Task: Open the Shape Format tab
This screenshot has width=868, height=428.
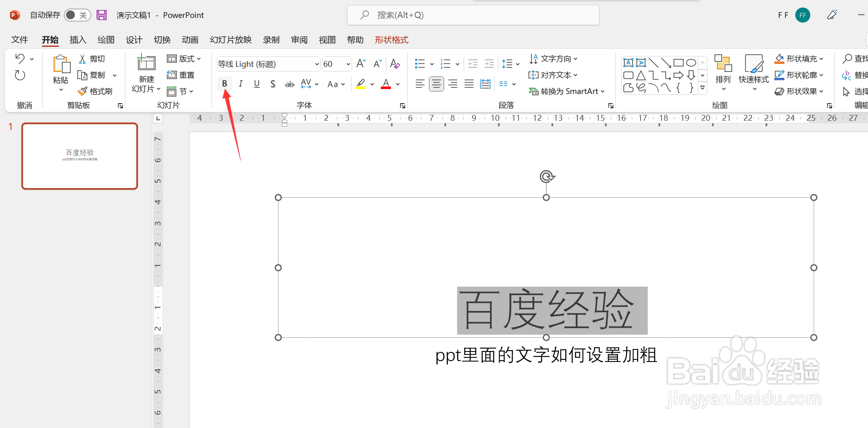Action: (391, 40)
